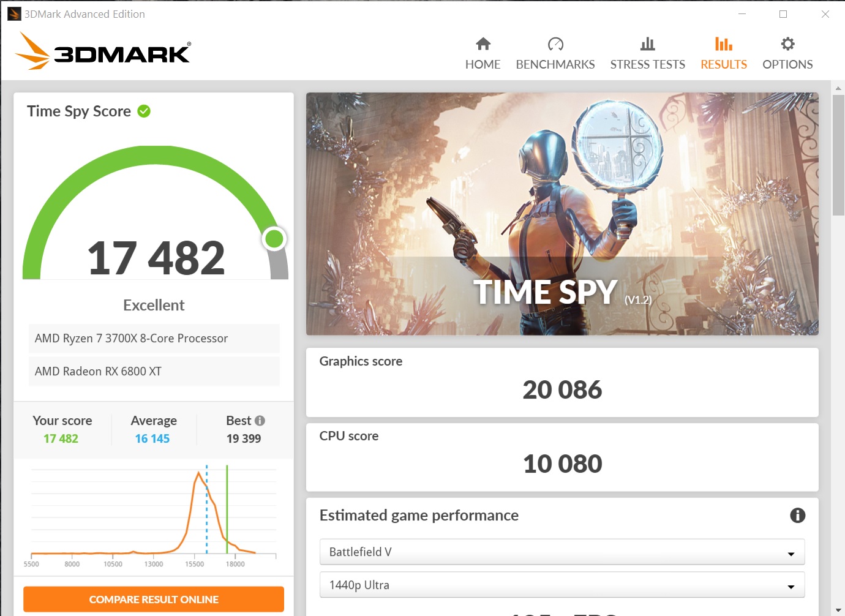Click COMPARE RESULT ONLINE button

[154, 599]
